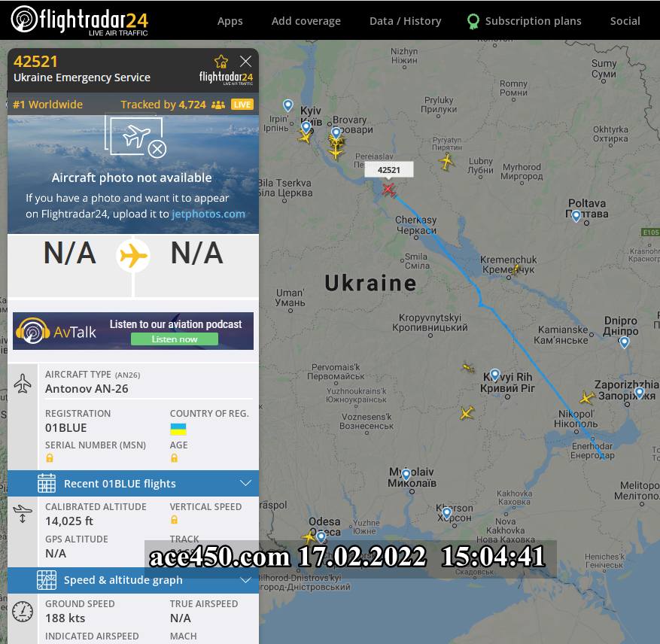660x644 pixels.
Task: Click the lock icon under Vertical Speed
Action: 174,519
